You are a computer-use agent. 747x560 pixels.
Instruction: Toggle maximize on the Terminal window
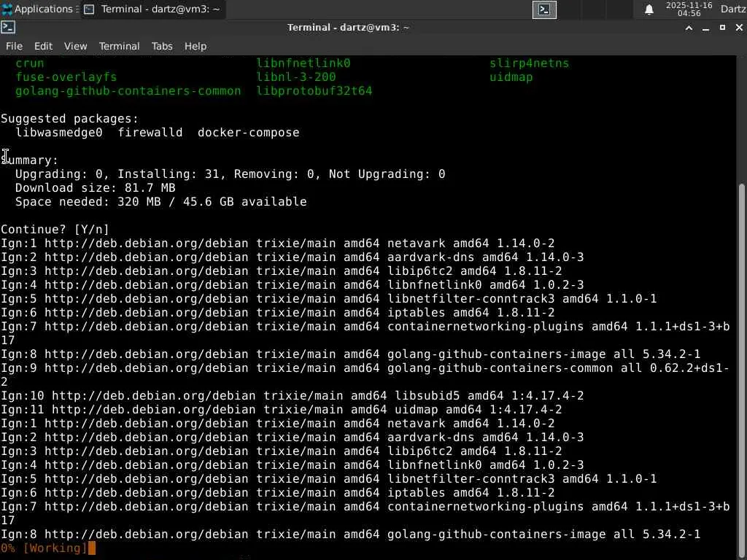(722, 28)
